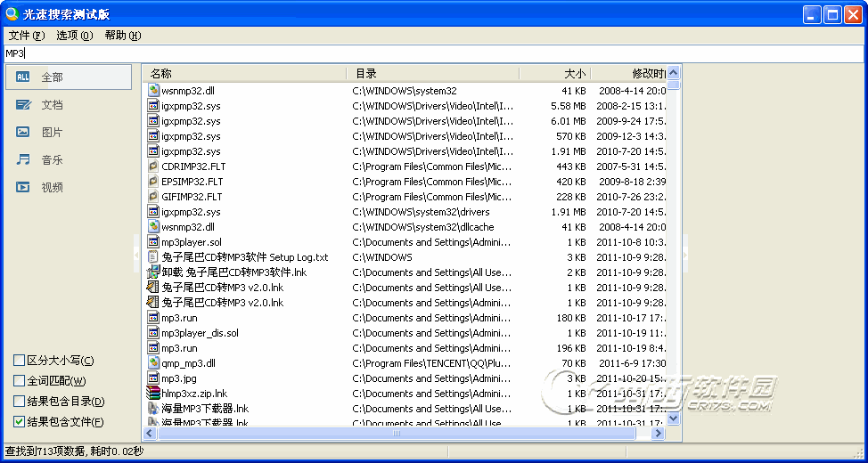The width and height of the screenshot is (868, 463).
Task: Click 5.58 MB size cell
Action: click(569, 106)
